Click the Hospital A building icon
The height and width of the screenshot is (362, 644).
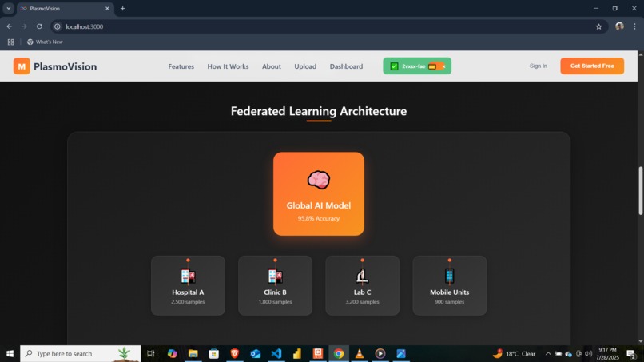click(x=188, y=276)
